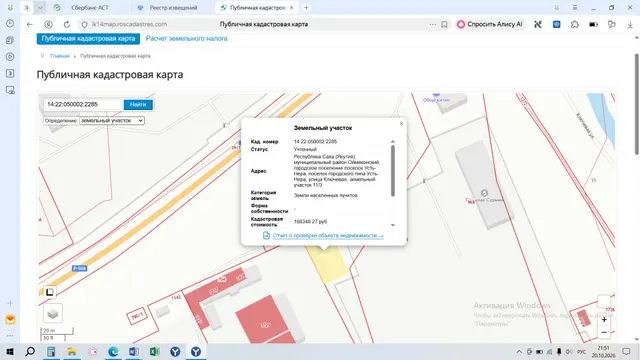
Task: Open a new browser tab
Action: [x=306, y=8]
